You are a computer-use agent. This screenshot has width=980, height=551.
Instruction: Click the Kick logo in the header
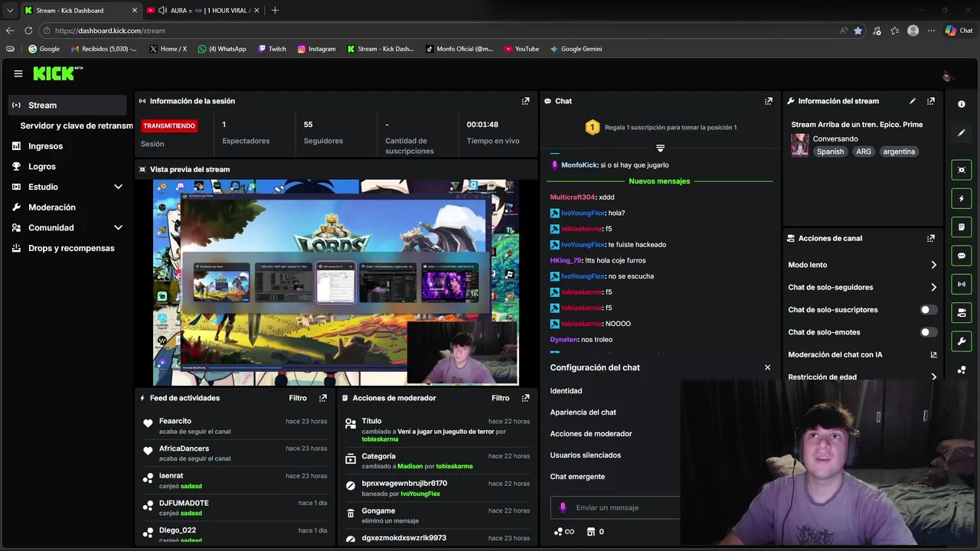click(x=57, y=73)
